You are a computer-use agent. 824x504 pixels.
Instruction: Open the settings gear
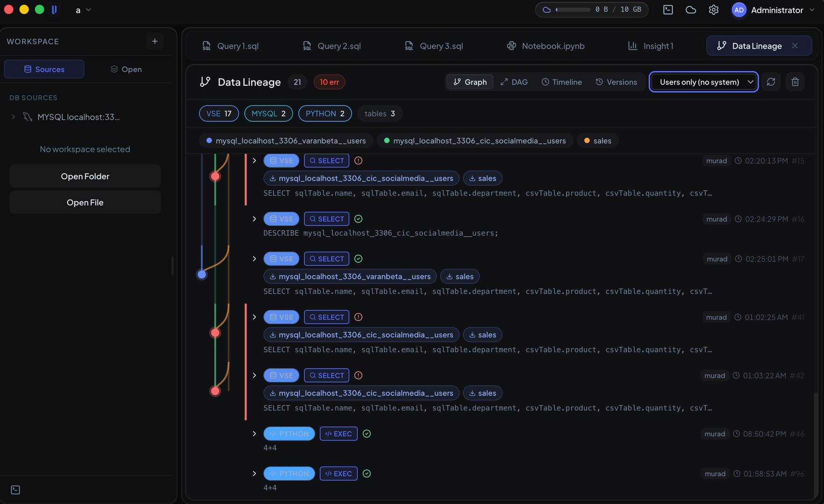click(x=713, y=10)
